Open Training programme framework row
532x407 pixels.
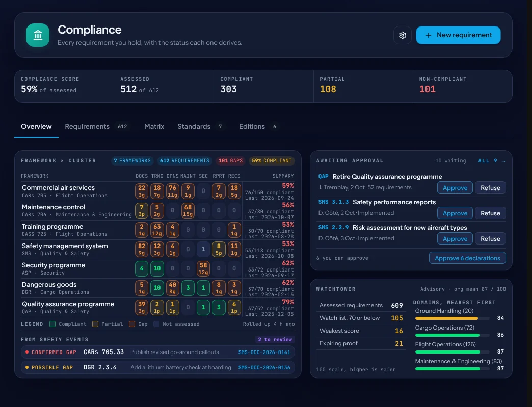pos(158,230)
